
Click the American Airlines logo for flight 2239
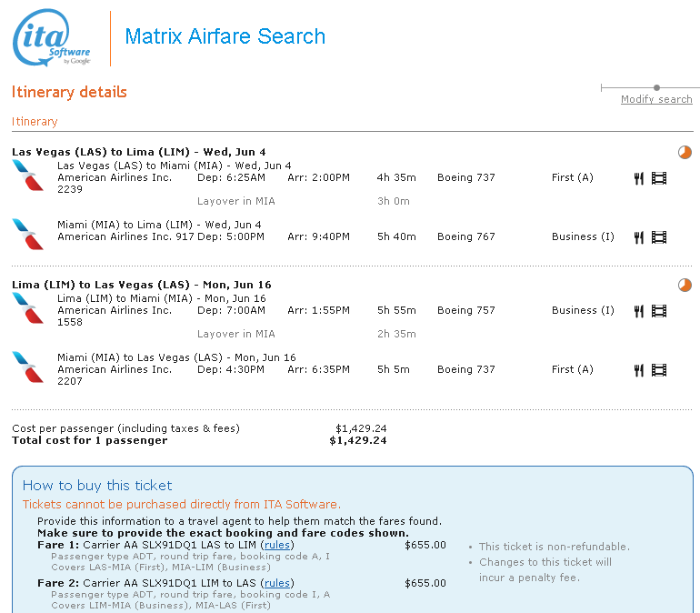tap(28, 175)
